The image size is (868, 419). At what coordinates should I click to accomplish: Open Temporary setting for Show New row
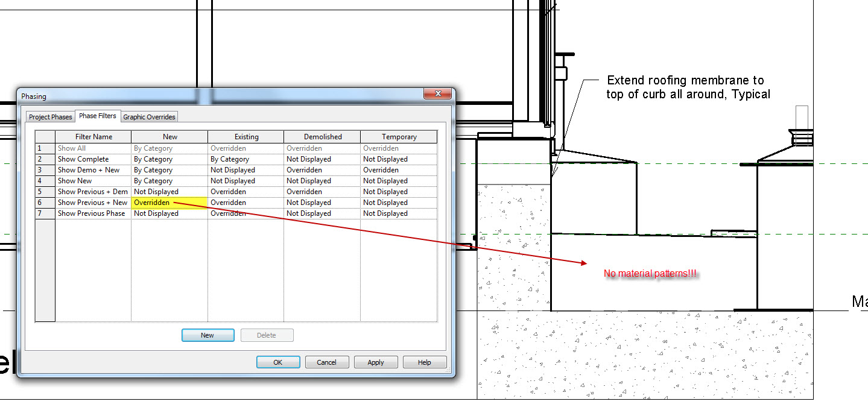pos(399,181)
